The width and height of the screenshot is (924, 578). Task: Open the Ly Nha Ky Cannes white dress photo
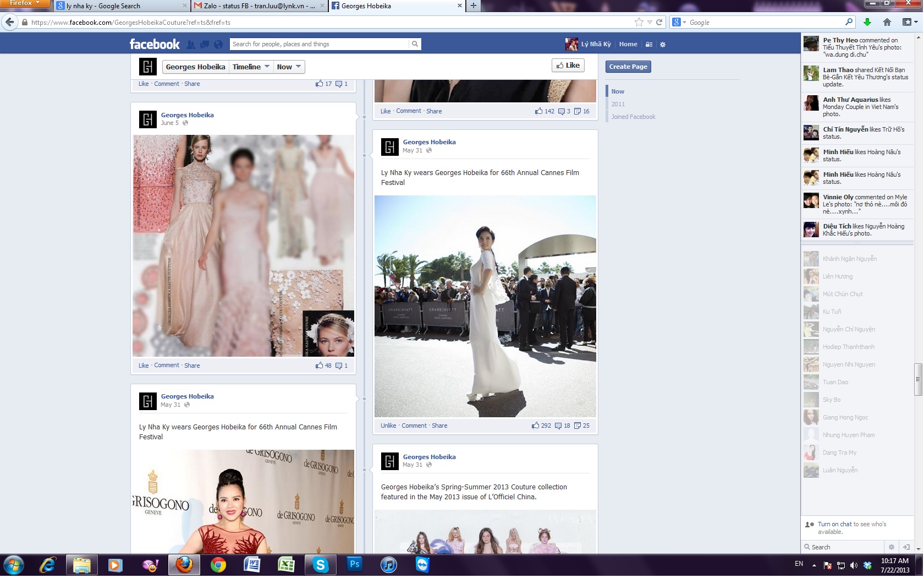pos(485,306)
